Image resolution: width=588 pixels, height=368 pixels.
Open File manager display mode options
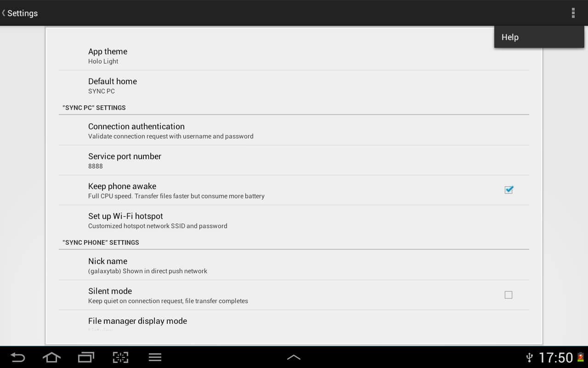tap(294, 322)
